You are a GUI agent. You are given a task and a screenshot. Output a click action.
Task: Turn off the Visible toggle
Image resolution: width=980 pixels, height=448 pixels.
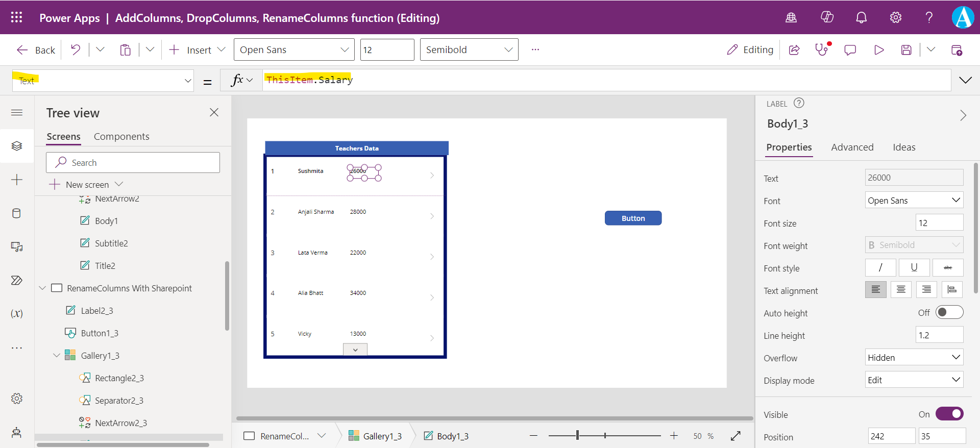pos(949,414)
